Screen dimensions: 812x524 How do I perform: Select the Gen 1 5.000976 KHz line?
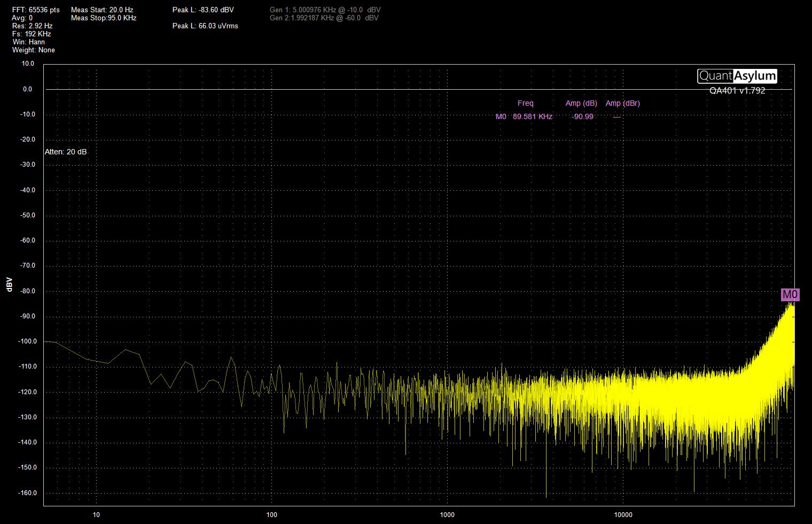(x=325, y=10)
